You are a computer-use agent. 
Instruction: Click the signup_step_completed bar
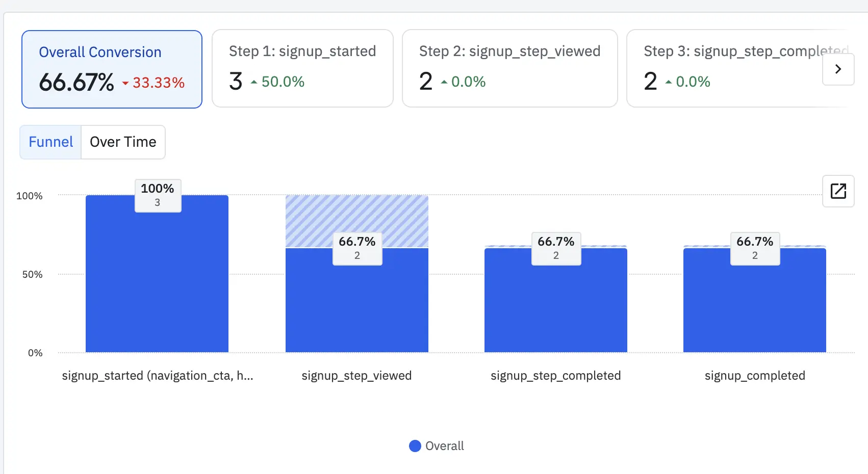(556, 306)
